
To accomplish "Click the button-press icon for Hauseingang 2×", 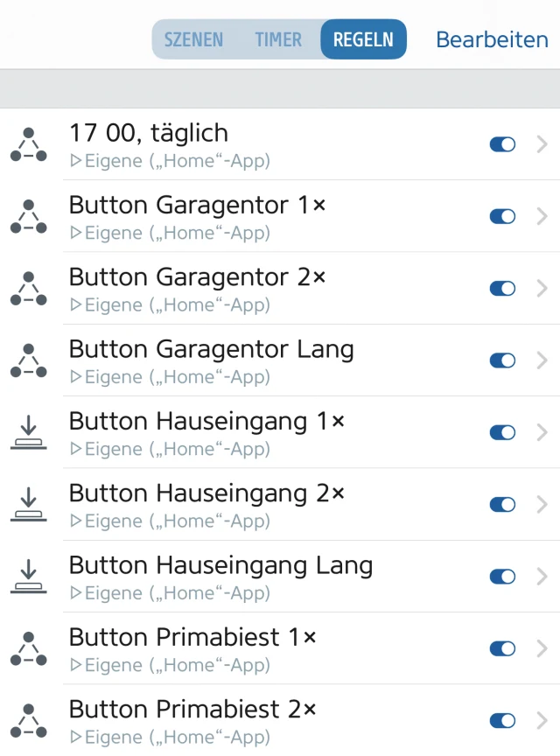I will pos(28,504).
